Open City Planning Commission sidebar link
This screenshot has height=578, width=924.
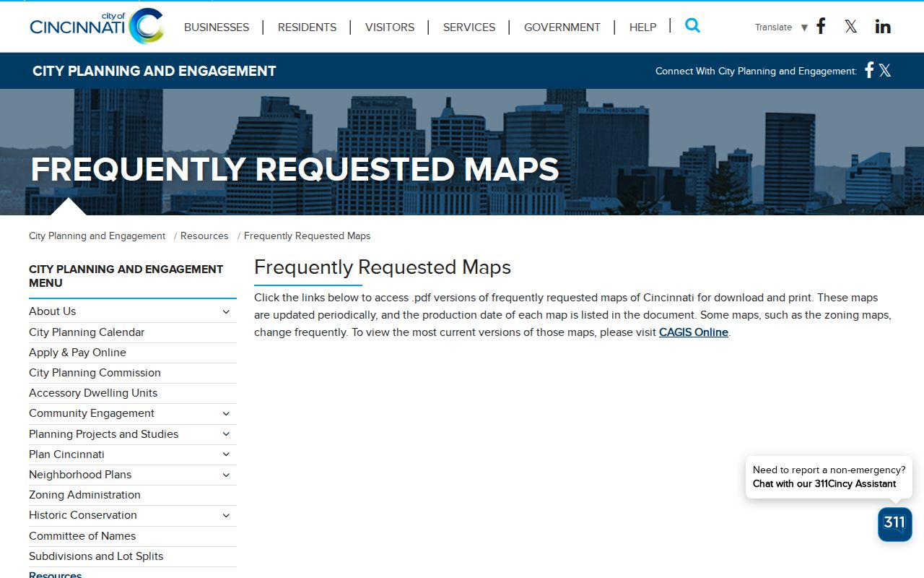[95, 373]
